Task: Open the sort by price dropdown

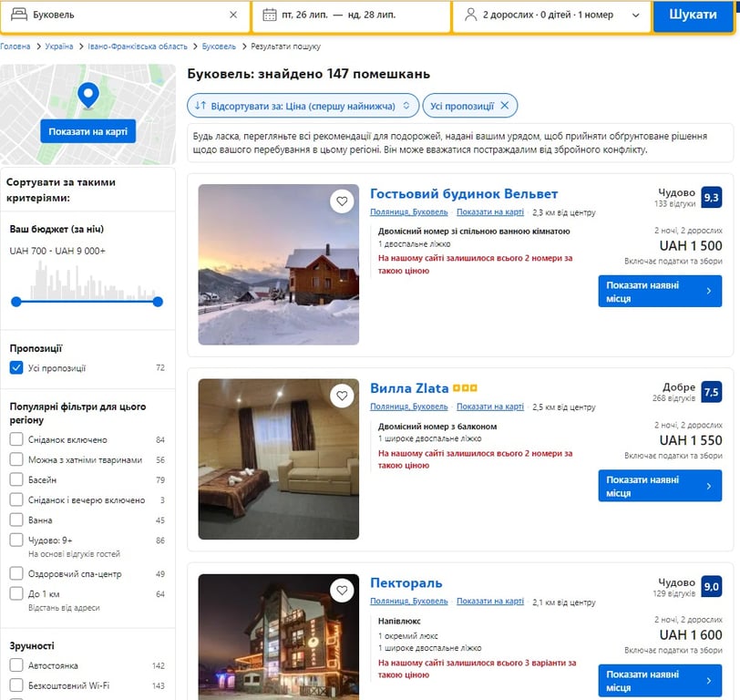Action: tap(303, 106)
